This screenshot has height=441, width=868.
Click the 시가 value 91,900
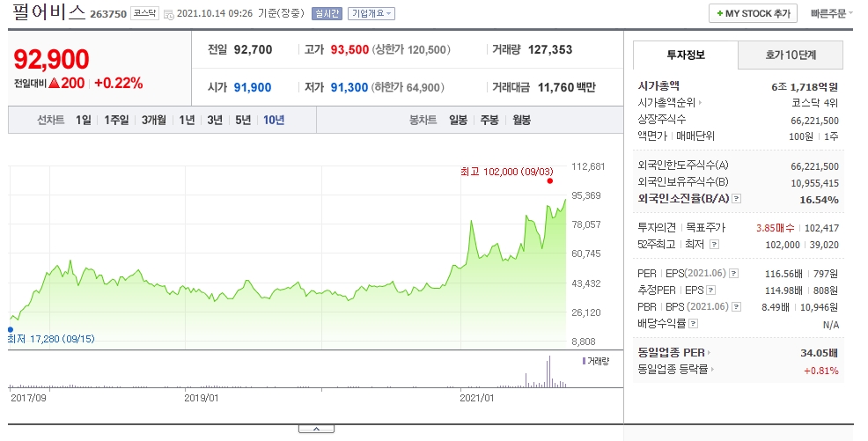pos(253,87)
